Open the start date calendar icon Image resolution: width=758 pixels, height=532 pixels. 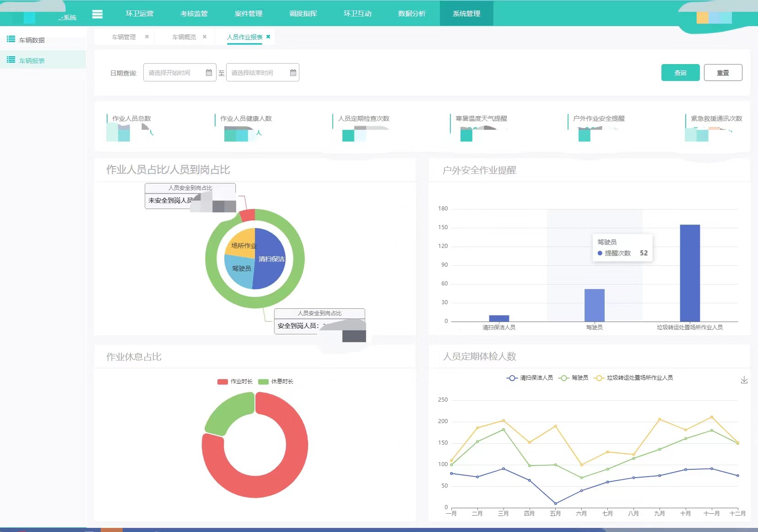(209, 72)
